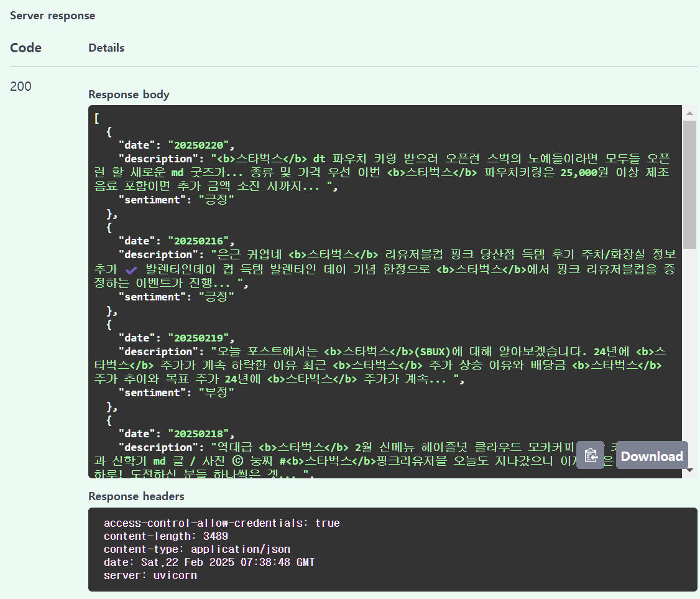The image size is (700, 599).
Task: Click the purple check mark in second description
Action: click(x=131, y=270)
